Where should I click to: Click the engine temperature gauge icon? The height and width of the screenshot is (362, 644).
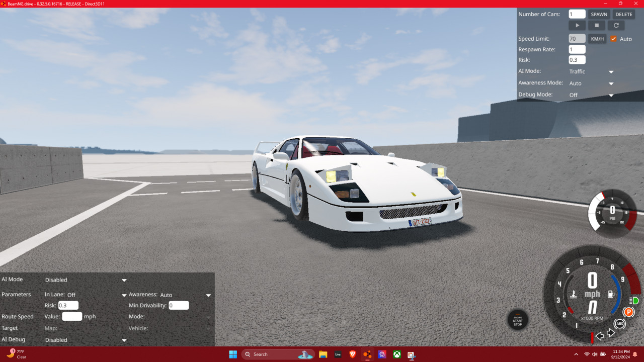point(574,295)
